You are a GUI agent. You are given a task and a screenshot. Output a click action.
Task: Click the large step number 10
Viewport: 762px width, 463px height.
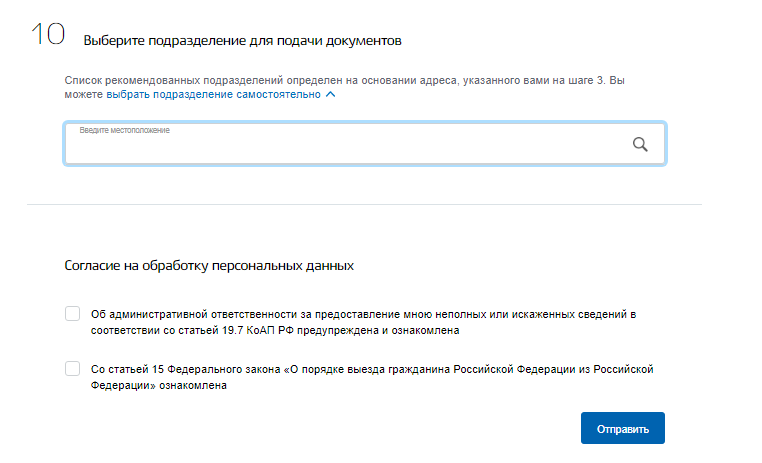48,34
